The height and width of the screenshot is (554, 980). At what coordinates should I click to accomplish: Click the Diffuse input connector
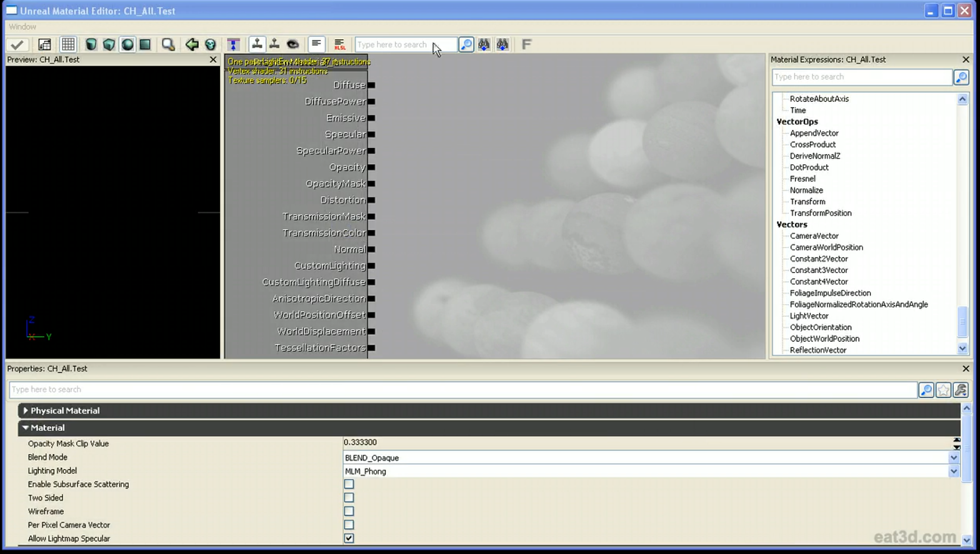[x=371, y=85]
